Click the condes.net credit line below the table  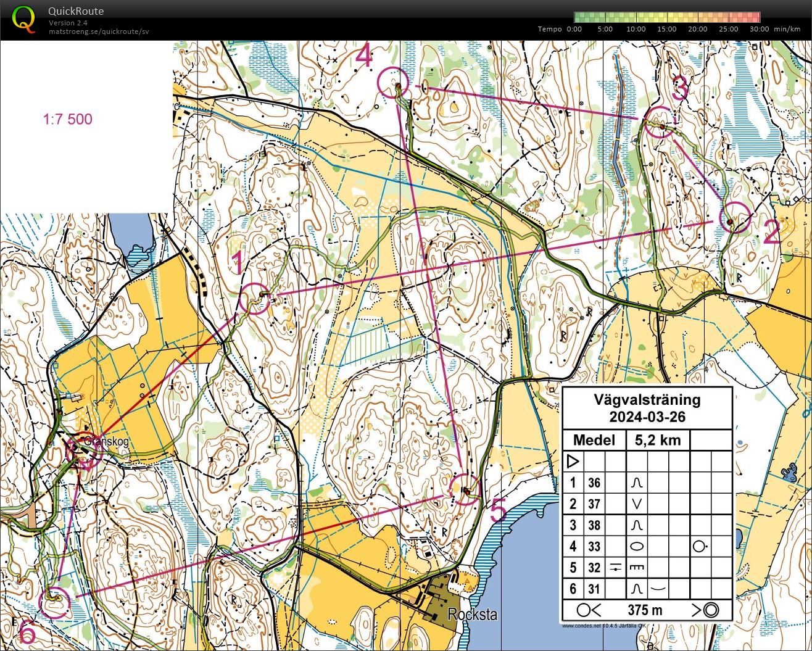click(603, 625)
